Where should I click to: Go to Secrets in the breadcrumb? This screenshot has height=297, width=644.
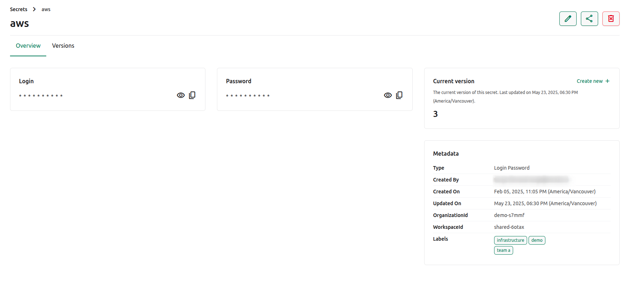pos(19,9)
